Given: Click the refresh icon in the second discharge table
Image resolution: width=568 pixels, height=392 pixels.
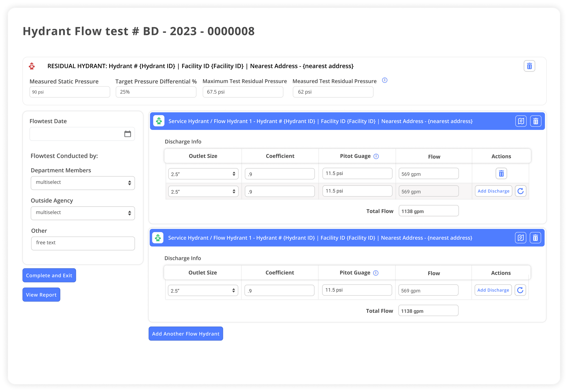Looking at the screenshot, I should (521, 290).
